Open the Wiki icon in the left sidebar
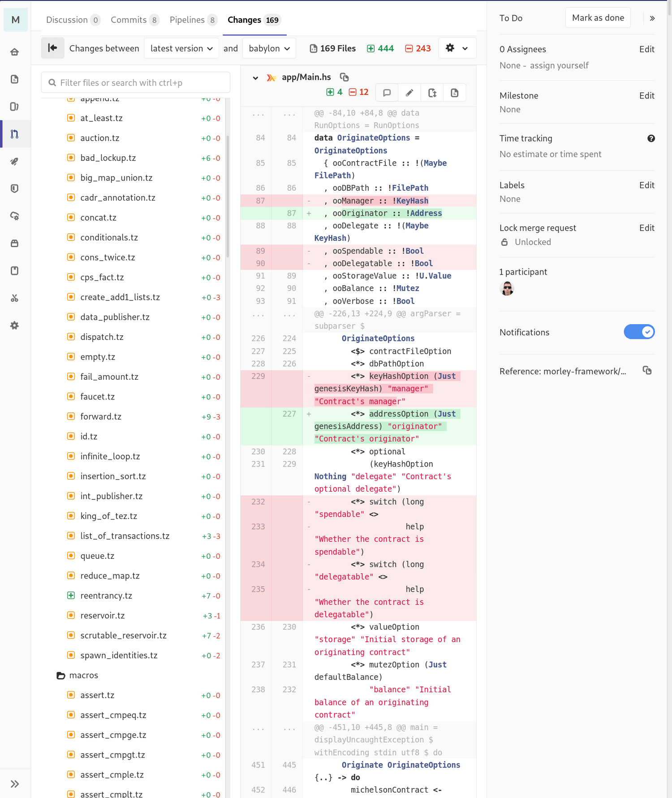Screen dimensions: 672x798 coord(14,270)
